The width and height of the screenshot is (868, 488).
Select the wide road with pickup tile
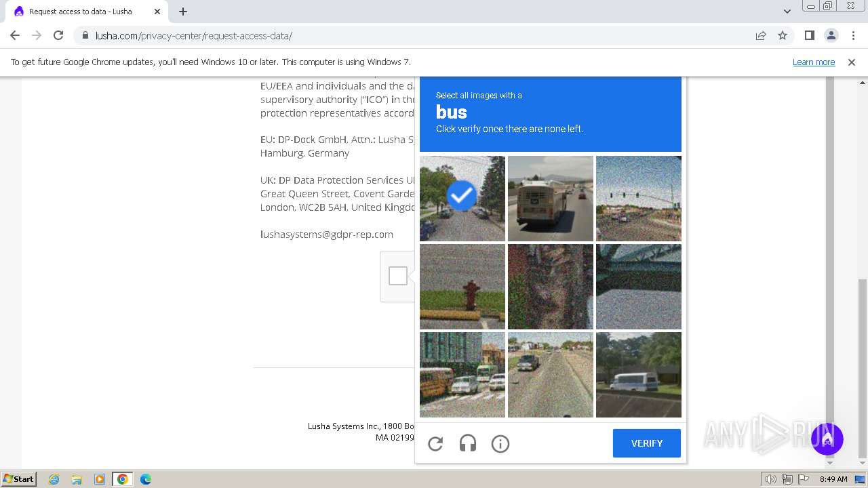[x=551, y=375]
